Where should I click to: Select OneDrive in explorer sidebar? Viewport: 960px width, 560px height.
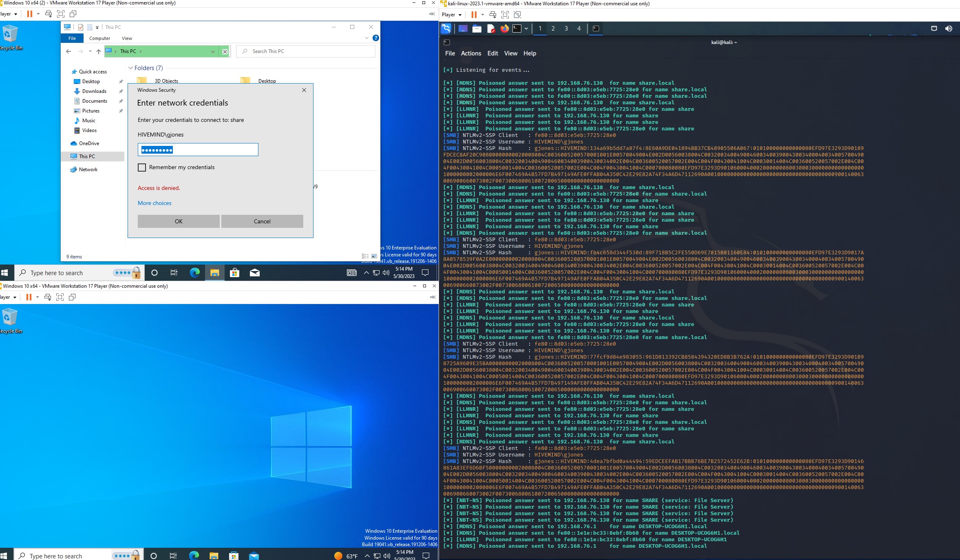click(x=89, y=143)
